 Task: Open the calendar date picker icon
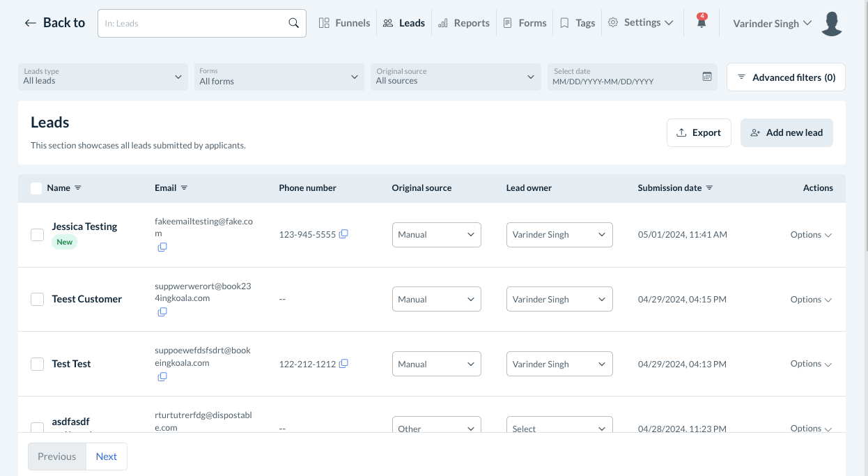click(707, 77)
